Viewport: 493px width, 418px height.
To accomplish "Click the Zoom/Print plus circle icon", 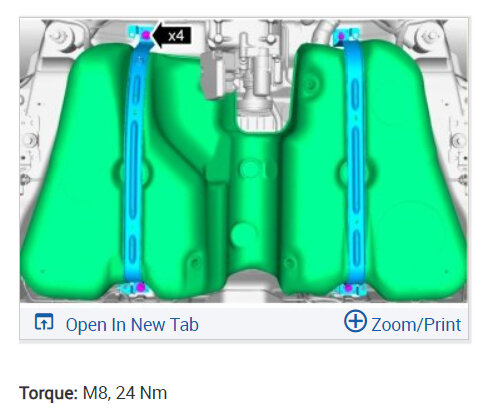I will 355,321.
